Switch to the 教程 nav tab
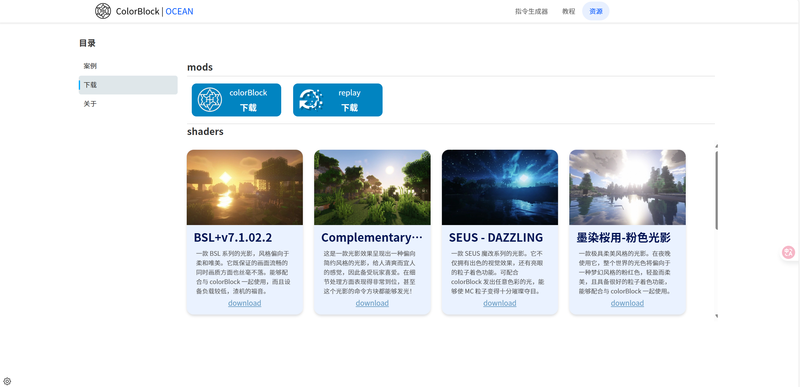 coord(568,11)
